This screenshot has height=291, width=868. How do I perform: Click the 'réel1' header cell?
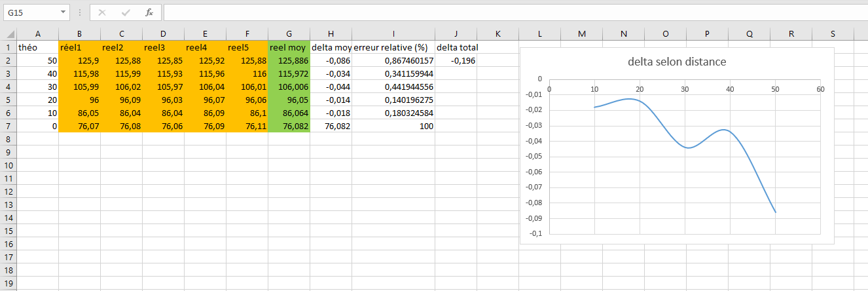[79, 47]
